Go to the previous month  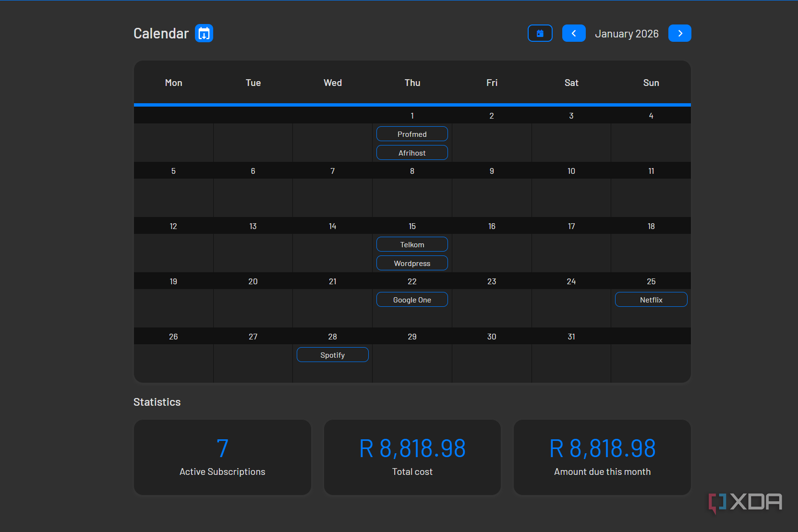(574, 33)
